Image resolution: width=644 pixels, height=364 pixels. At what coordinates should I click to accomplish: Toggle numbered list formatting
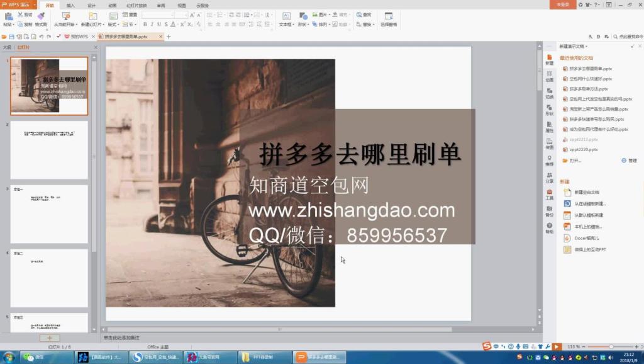[x=221, y=15]
